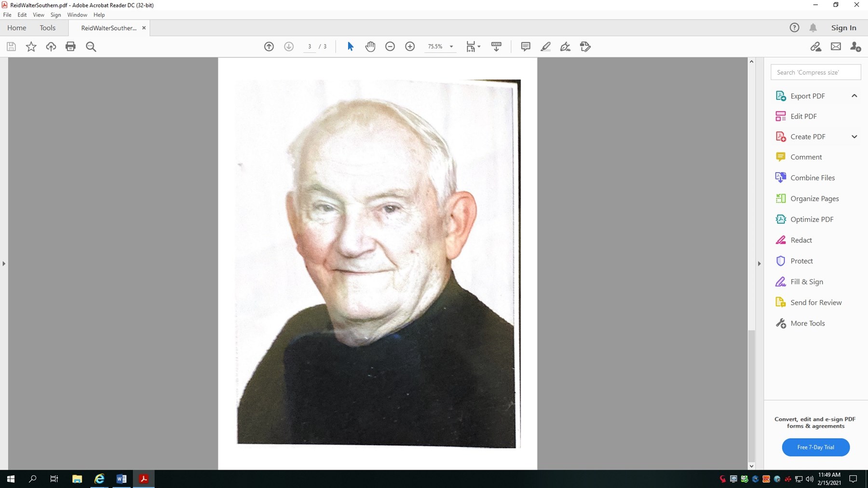Select the Hand tool
Viewport: 868px width, 488px height.
click(370, 46)
